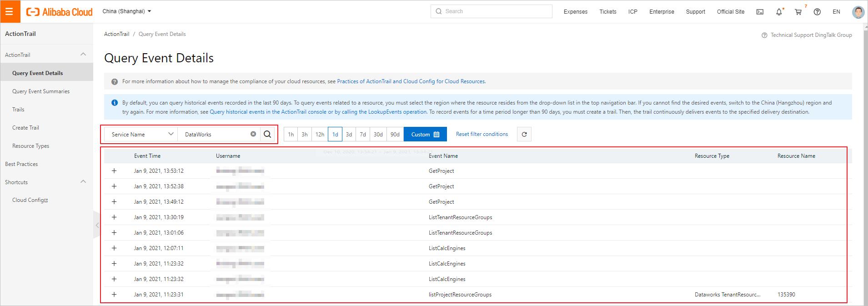Open the Cloud Shell terminal icon

760,12
